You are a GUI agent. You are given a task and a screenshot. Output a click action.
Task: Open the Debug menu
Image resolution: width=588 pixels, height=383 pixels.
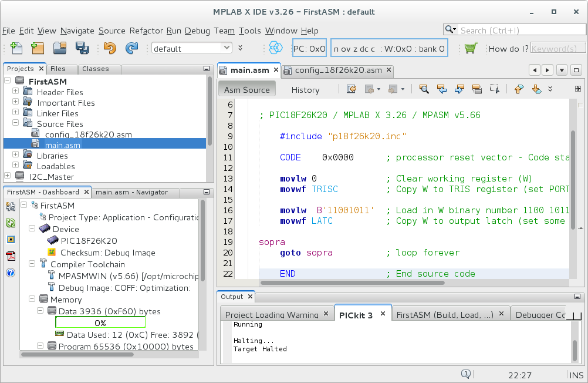pos(197,31)
